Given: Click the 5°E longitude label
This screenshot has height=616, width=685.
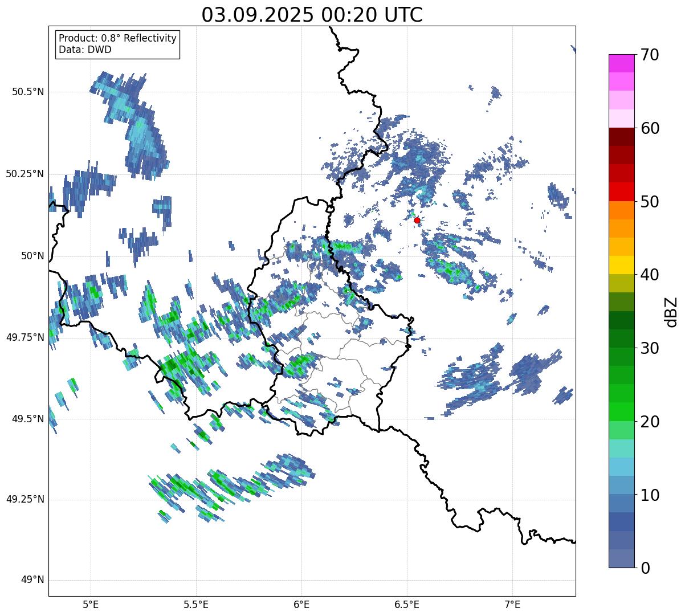Looking at the screenshot, I should (x=91, y=605).
